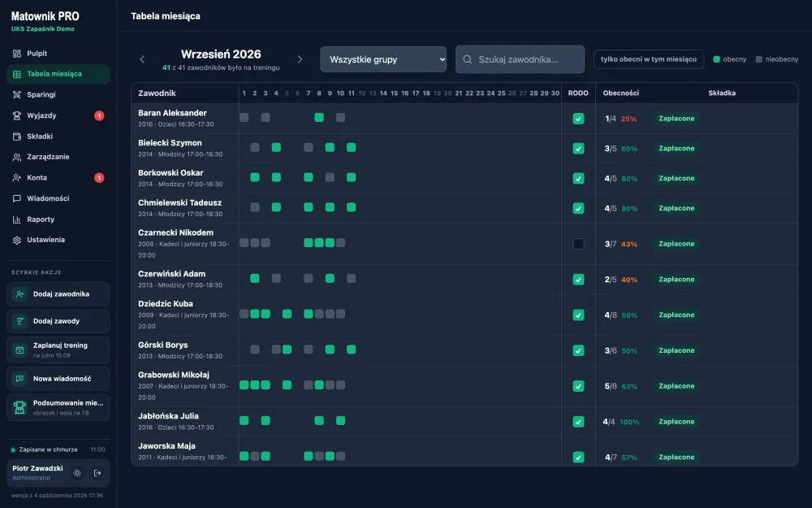Click green attendance square on day 8 for Baran Aleksander
This screenshot has width=812, height=508.
[x=319, y=118]
